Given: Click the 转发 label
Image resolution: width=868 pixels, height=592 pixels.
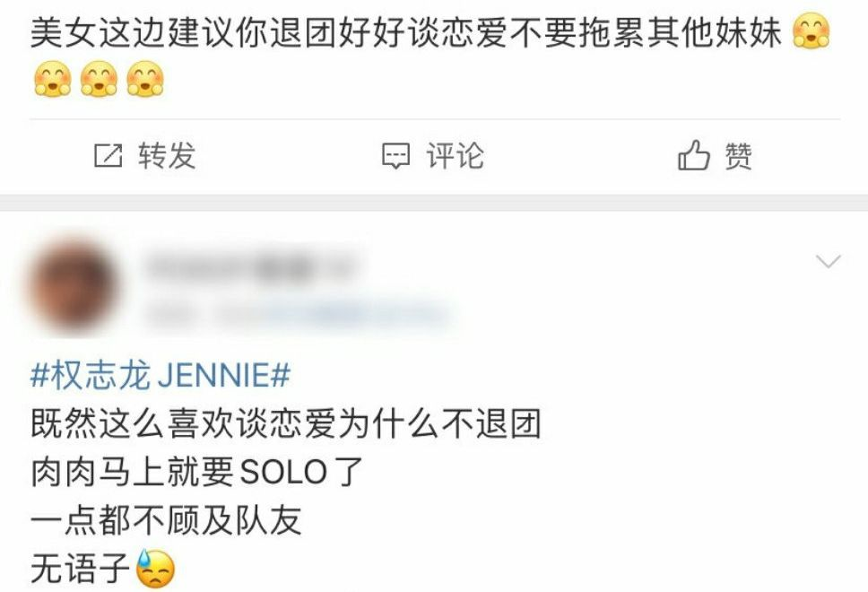Looking at the screenshot, I should (x=167, y=155).
